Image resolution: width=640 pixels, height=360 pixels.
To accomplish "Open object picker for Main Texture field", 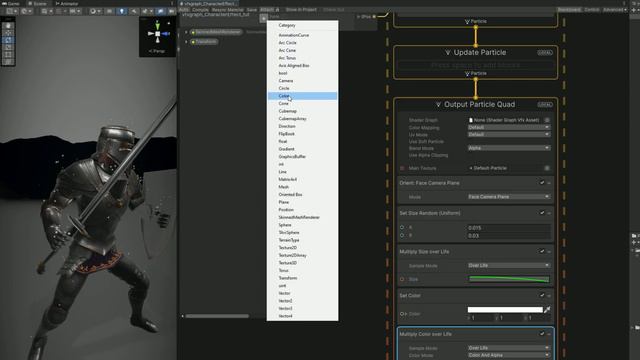I will (547, 168).
